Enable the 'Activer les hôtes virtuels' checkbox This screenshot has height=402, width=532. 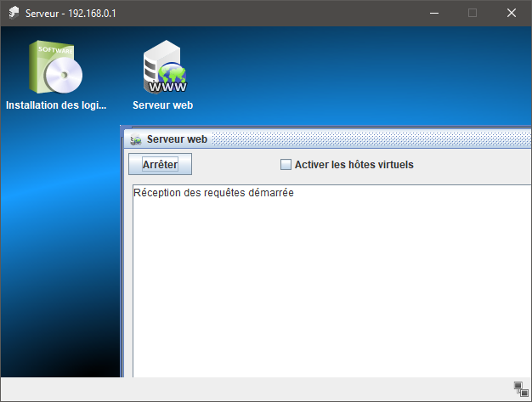click(286, 164)
